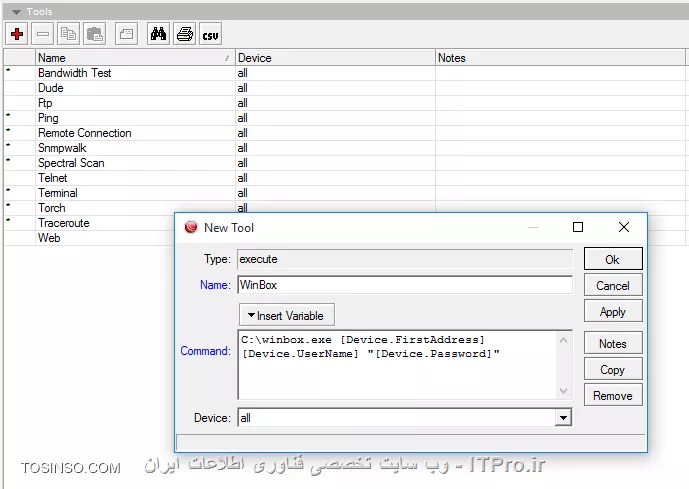The height and width of the screenshot is (489, 689).
Task: Click the Name field containing WinBox
Action: 405,285
